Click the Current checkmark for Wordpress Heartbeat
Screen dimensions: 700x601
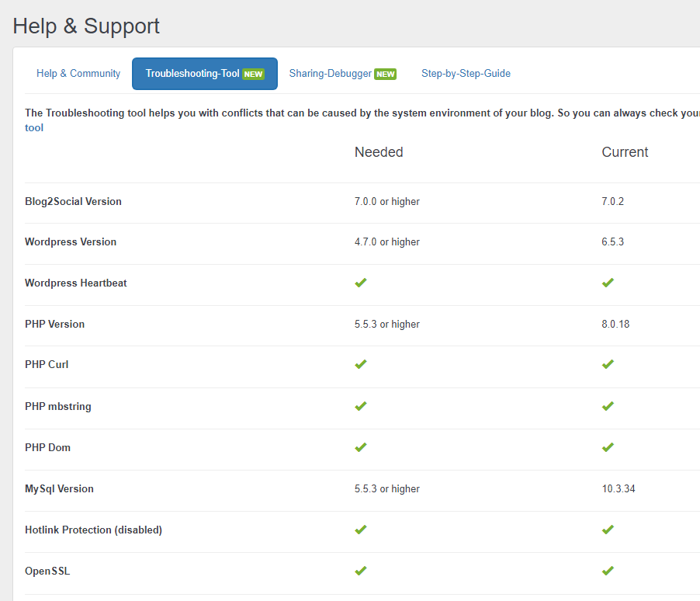coord(608,283)
